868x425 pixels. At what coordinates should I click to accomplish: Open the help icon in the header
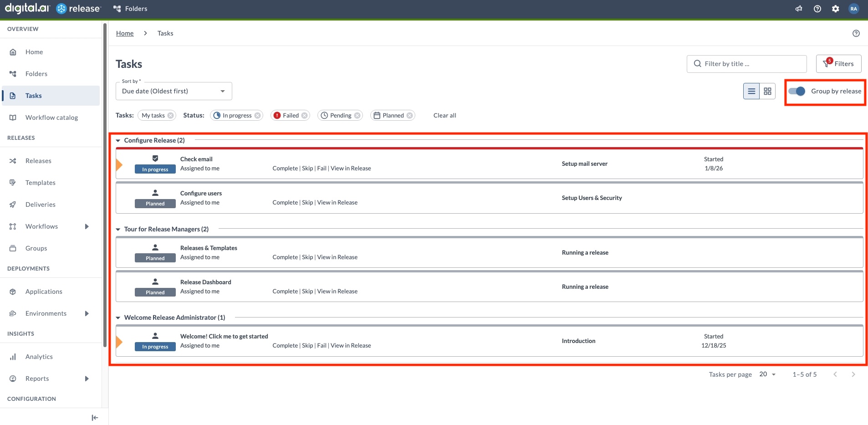(x=817, y=8)
